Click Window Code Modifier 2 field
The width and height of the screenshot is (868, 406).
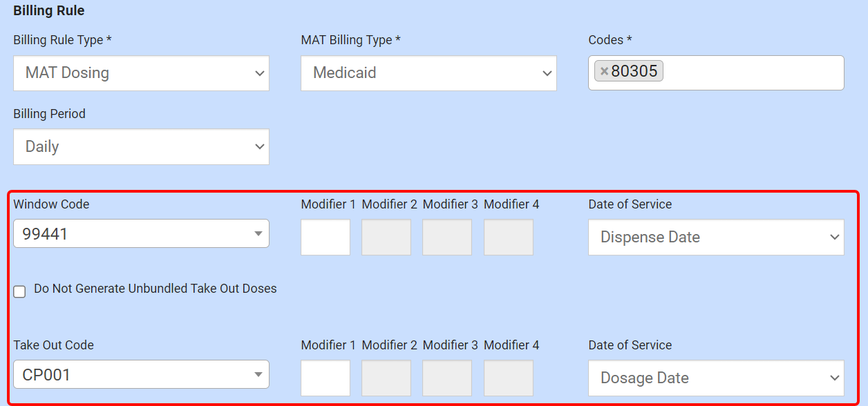click(386, 238)
